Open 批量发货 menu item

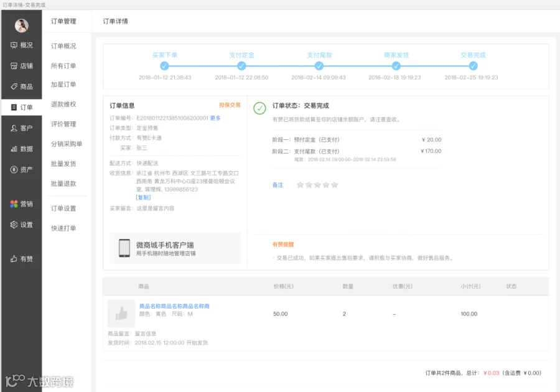point(63,164)
